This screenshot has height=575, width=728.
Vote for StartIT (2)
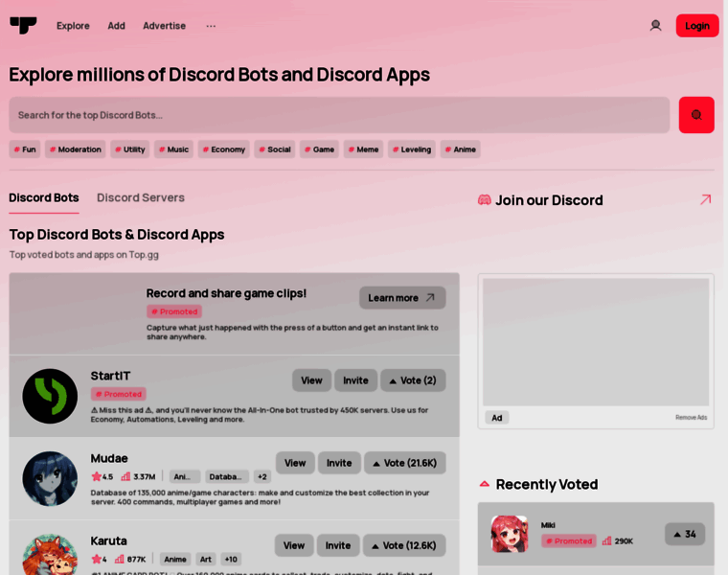pyautogui.click(x=413, y=380)
